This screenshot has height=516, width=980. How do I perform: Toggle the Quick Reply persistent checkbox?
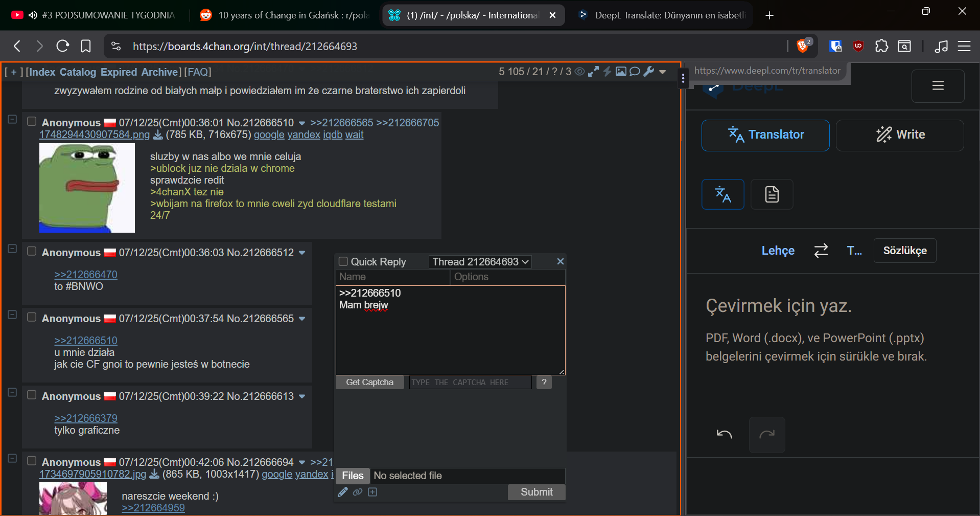point(343,261)
